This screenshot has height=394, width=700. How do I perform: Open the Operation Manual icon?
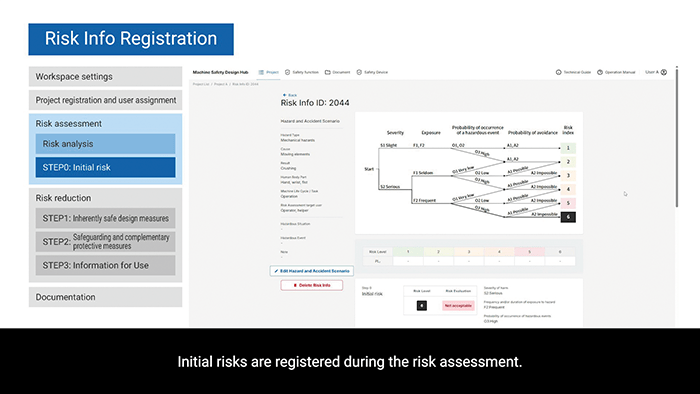(600, 72)
